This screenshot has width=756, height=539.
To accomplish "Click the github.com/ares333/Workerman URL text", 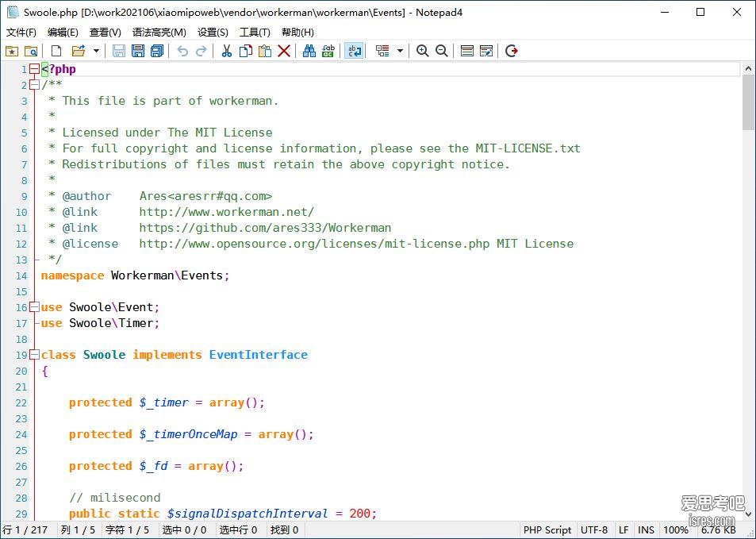I will click(265, 228).
